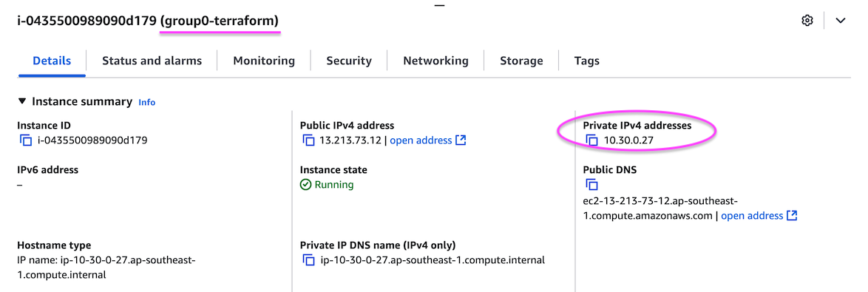Open the Storage tab
868x292 pixels.
521,61
